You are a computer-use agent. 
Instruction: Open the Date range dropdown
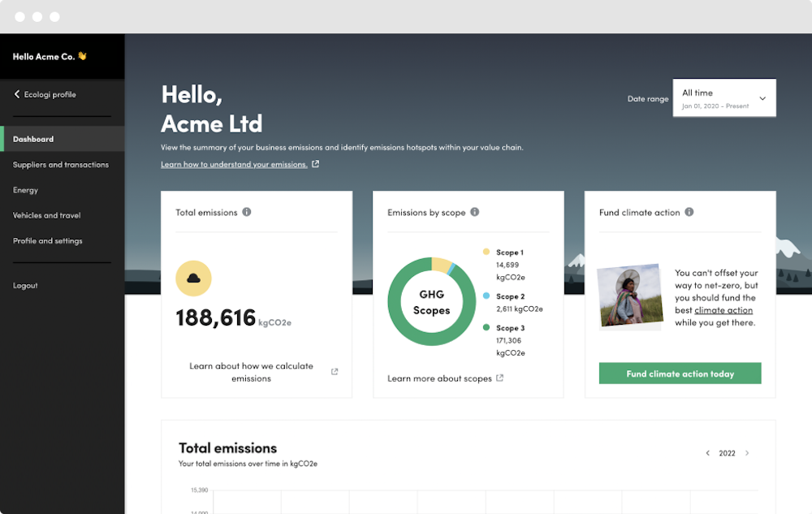click(x=723, y=98)
